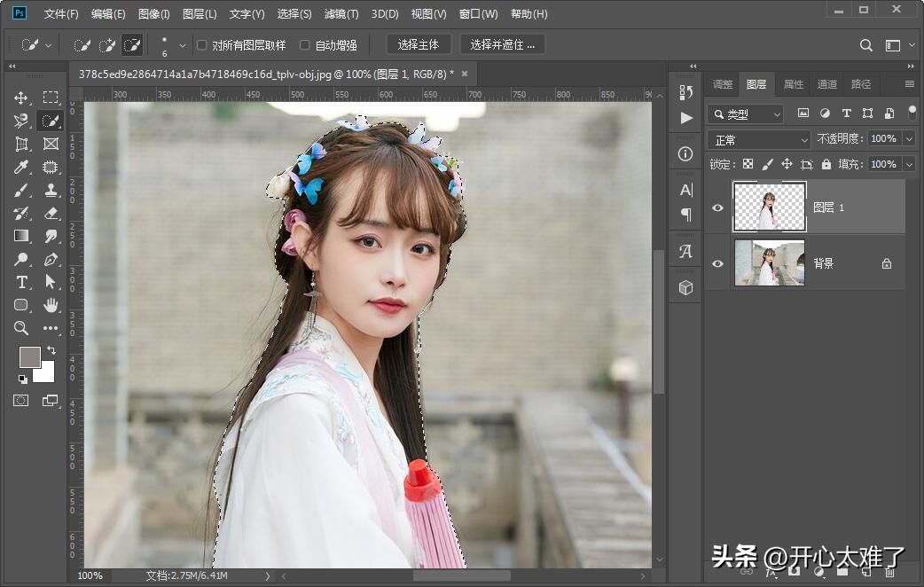Select the Eyedropper tool
Image resolution: width=924 pixels, height=587 pixels.
tap(21, 167)
